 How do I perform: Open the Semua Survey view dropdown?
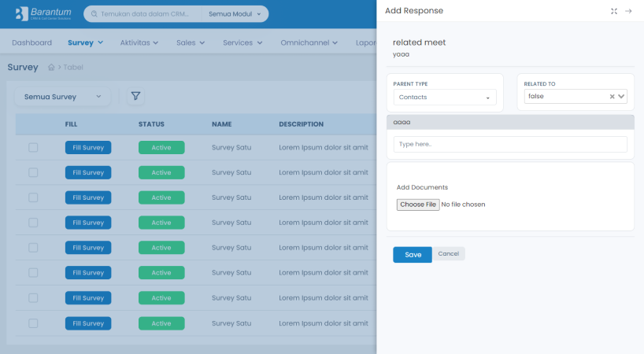(63, 97)
